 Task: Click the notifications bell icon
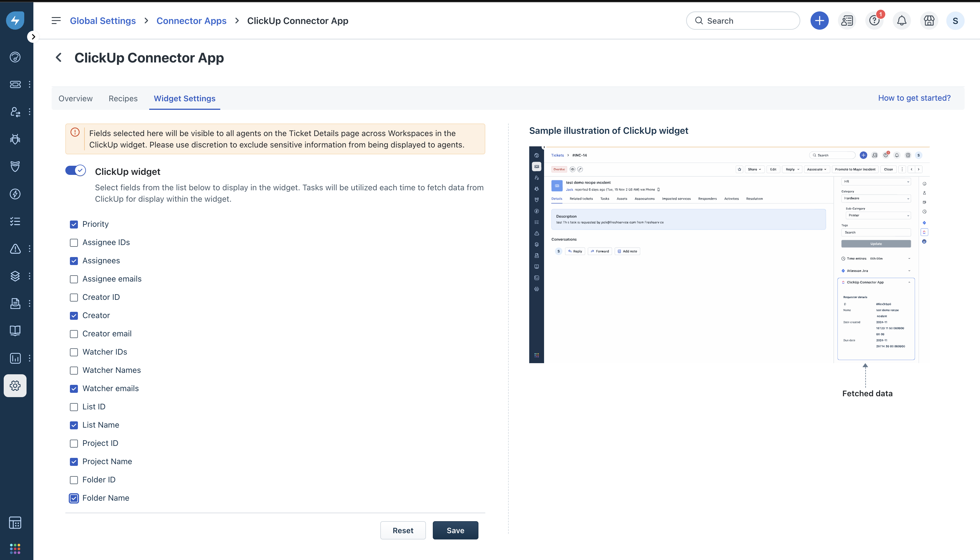(x=902, y=21)
